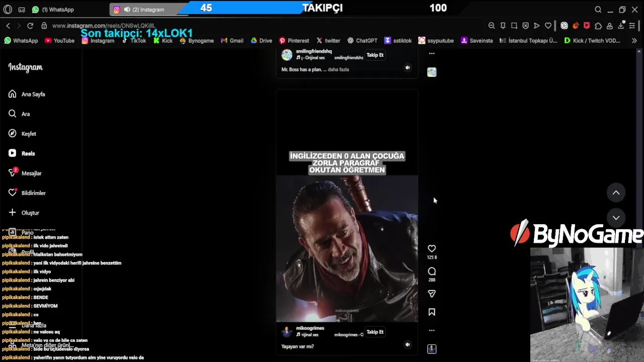Open the Ara search panel in sidebar
644x362 pixels.
pos(19,114)
